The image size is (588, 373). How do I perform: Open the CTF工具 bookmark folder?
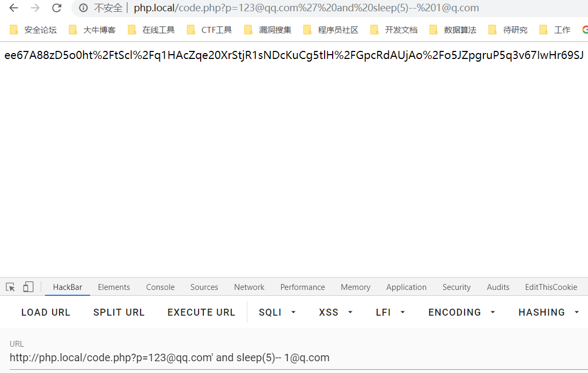[210, 30]
